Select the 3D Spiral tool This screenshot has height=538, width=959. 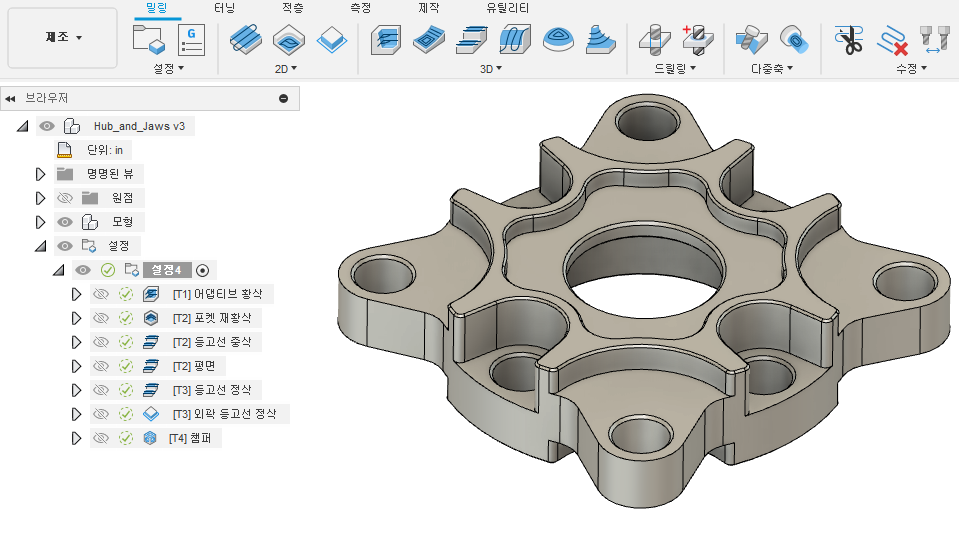click(601, 40)
